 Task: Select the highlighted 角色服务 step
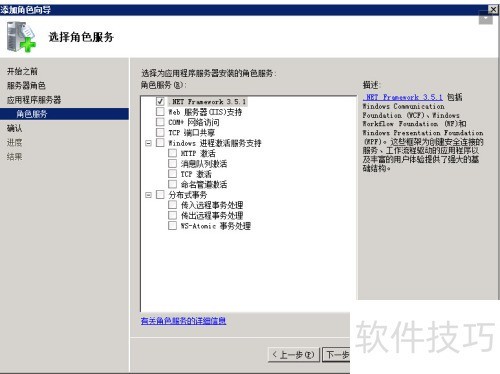pyautogui.click(x=64, y=114)
